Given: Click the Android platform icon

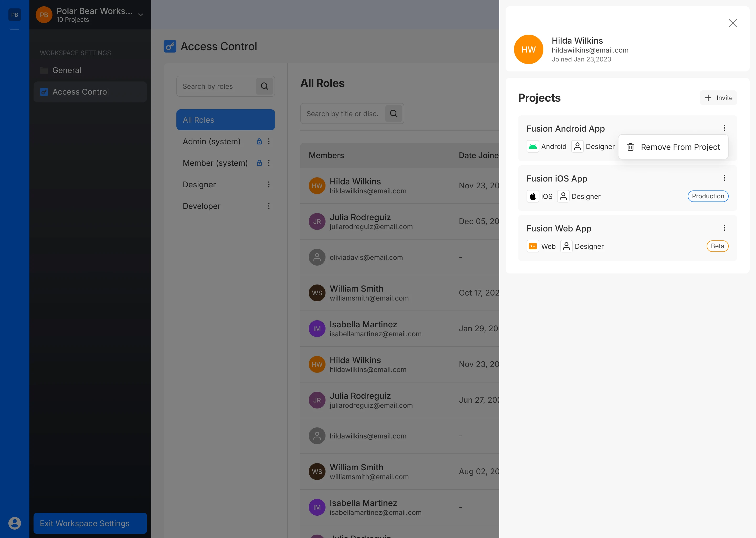Looking at the screenshot, I should [x=533, y=146].
